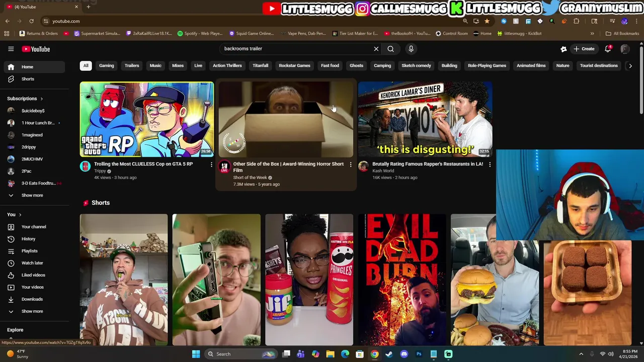The height and width of the screenshot is (362, 644).
Task: Show more subscriptions
Action: 33,195
